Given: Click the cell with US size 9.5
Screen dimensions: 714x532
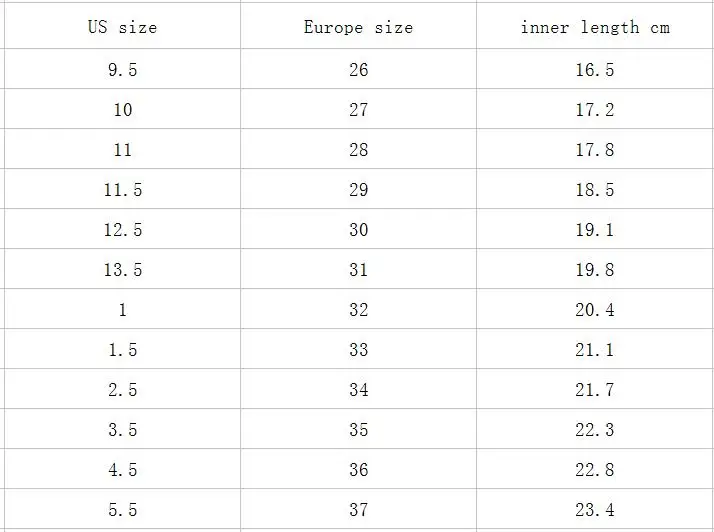Looking at the screenshot, I should [x=122, y=69].
